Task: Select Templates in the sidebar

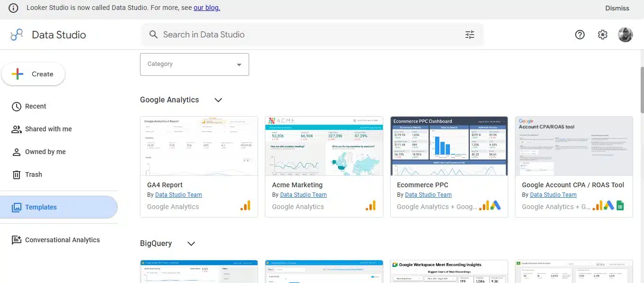Action: (59, 207)
